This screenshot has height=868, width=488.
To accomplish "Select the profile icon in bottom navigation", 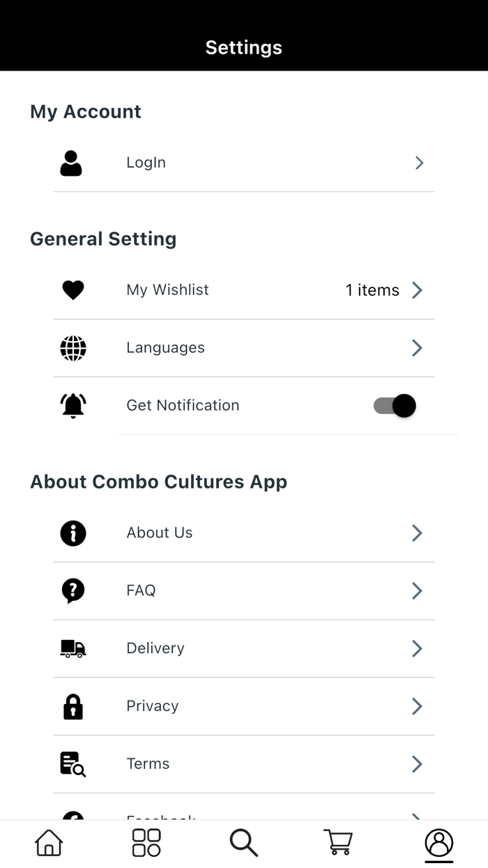I will pos(439,842).
